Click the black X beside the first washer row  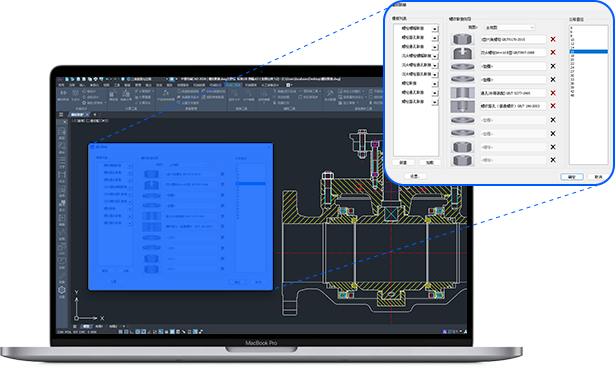pyautogui.click(x=553, y=66)
